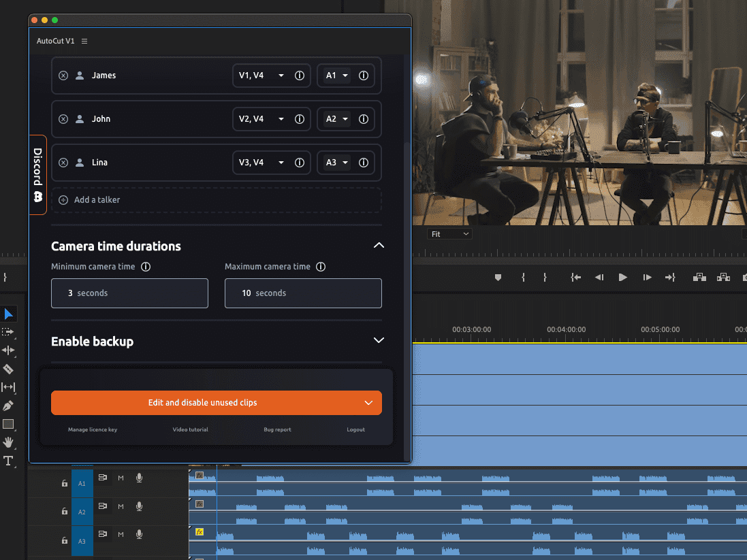Select the Pen tool
747x560 pixels.
pyautogui.click(x=8, y=406)
